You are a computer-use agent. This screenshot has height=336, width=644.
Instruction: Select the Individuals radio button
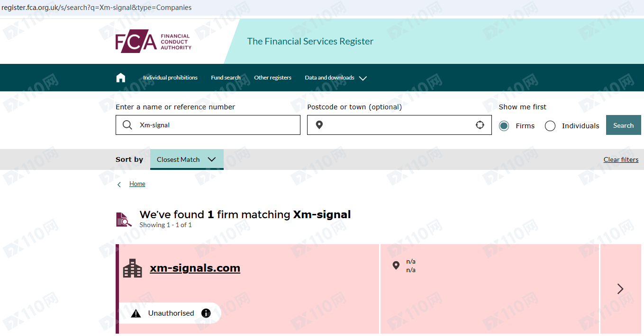coord(550,126)
